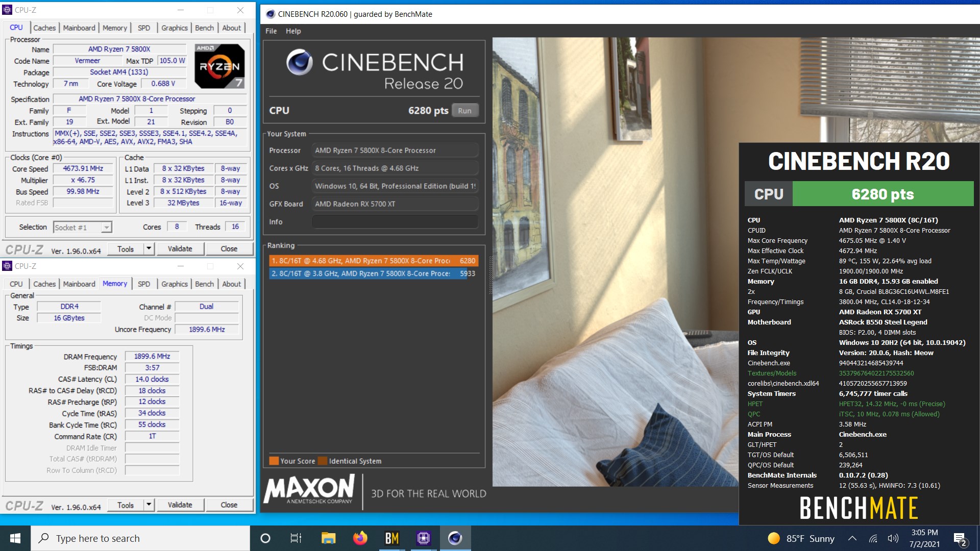Switch to Cinebench taskbar icon
The image size is (980, 551).
(x=455, y=538)
